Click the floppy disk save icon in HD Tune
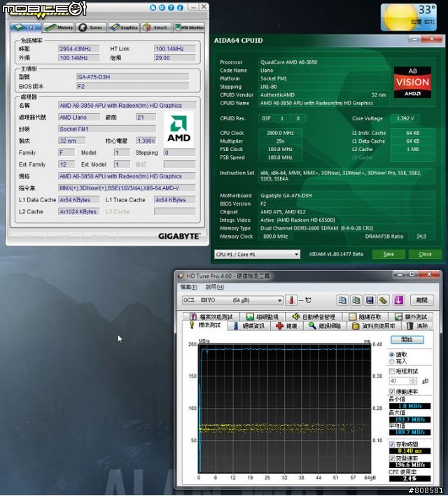The width and height of the screenshot is (448, 496). click(x=370, y=300)
